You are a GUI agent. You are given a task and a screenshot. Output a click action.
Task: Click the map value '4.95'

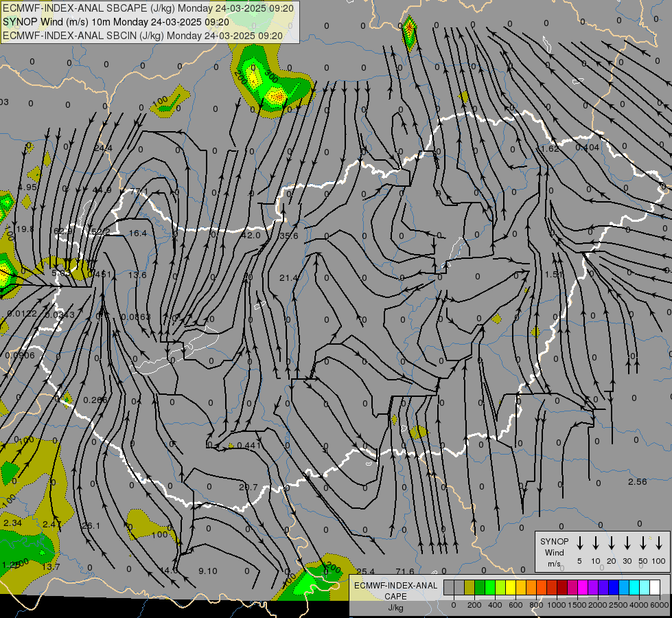coord(27,187)
